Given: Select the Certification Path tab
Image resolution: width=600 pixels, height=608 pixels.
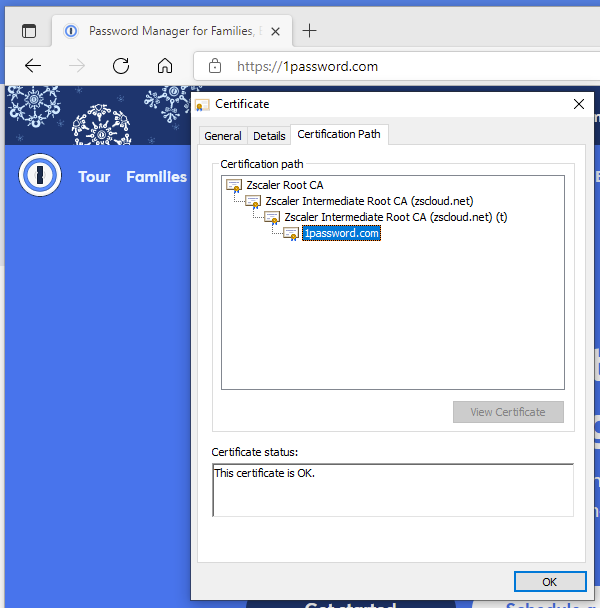Looking at the screenshot, I should pyautogui.click(x=339, y=135).
